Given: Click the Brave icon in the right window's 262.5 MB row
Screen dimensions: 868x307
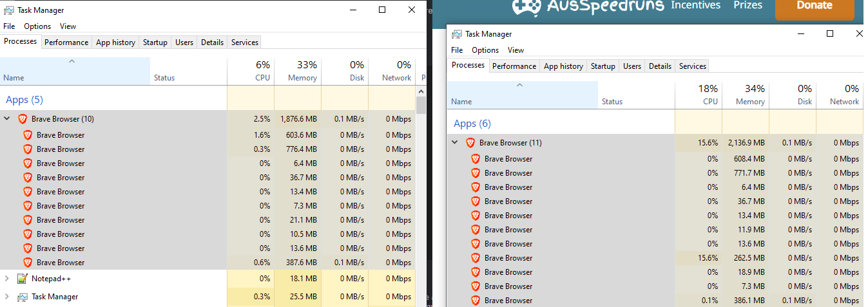Looking at the screenshot, I should click(476, 258).
